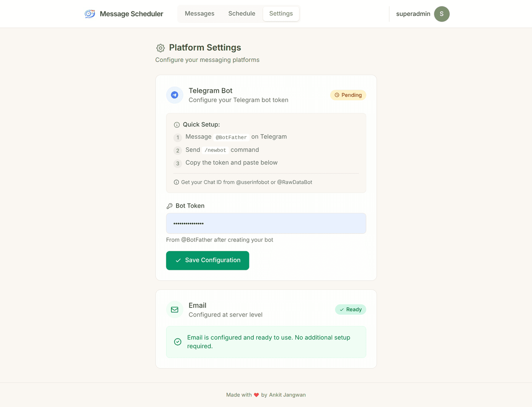Click step 3 number badge
Image resolution: width=532 pixels, height=407 pixels.
point(178,164)
